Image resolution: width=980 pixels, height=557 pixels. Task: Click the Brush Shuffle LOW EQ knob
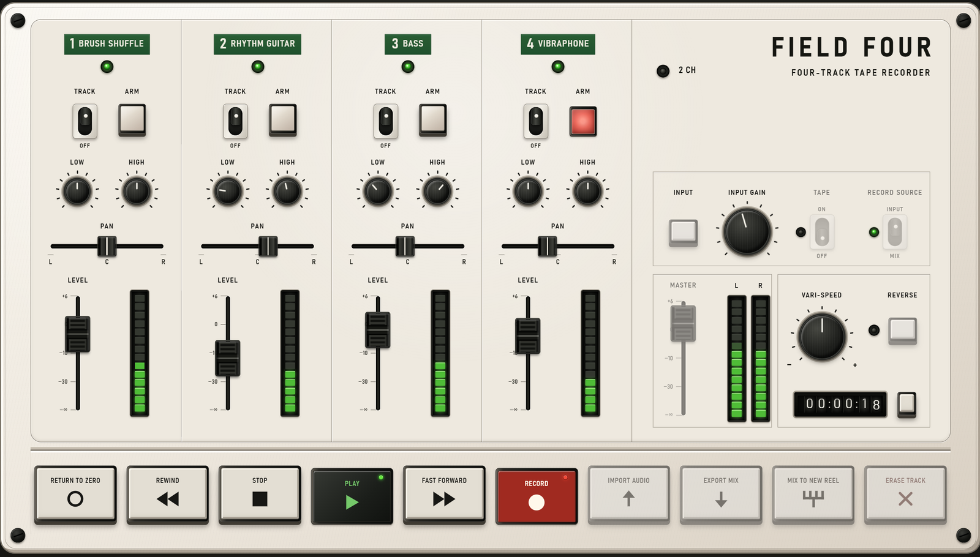point(77,192)
